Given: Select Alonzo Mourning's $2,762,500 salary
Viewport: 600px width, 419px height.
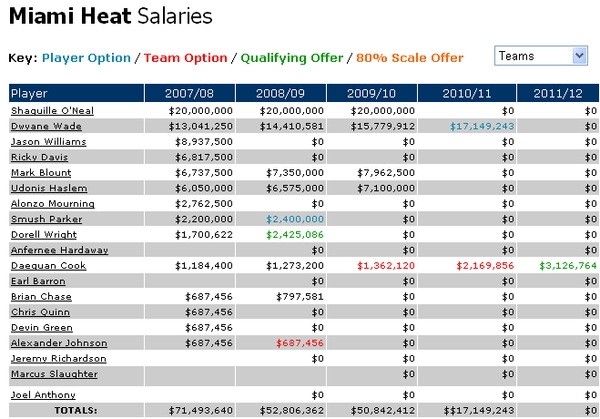Looking at the screenshot, I should pos(204,204).
